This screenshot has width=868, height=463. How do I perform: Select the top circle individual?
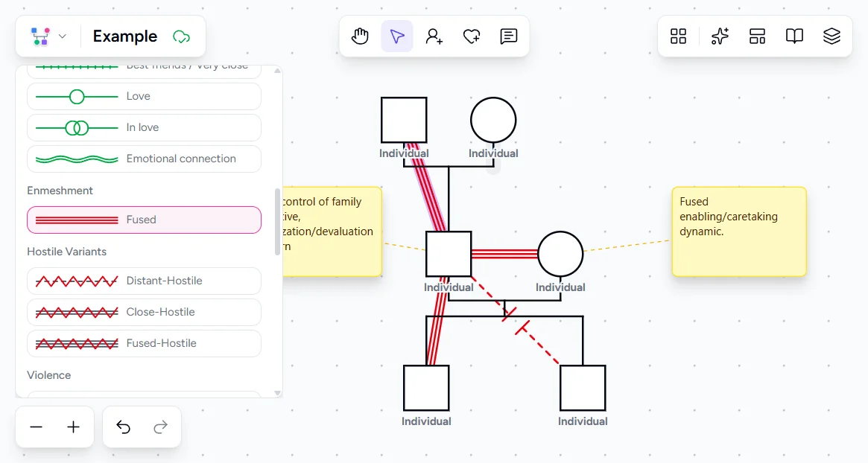tap(493, 120)
